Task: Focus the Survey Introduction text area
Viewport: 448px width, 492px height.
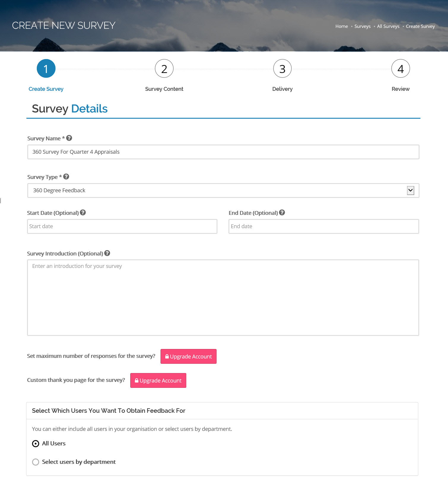Action: coord(223,298)
